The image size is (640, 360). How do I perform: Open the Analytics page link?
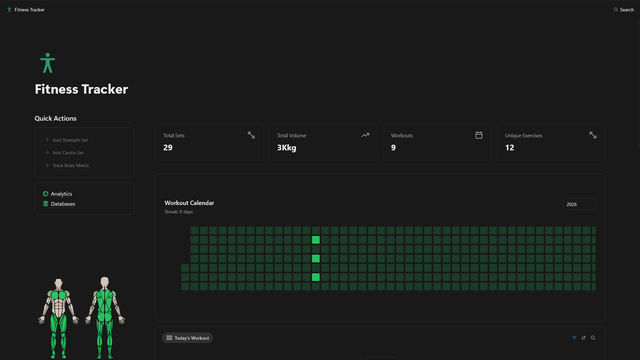tap(58, 194)
